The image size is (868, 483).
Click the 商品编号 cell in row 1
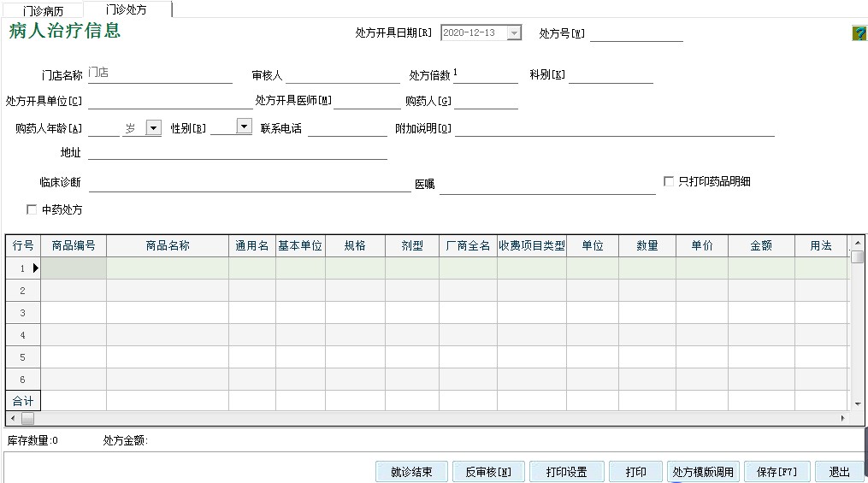pos(74,268)
